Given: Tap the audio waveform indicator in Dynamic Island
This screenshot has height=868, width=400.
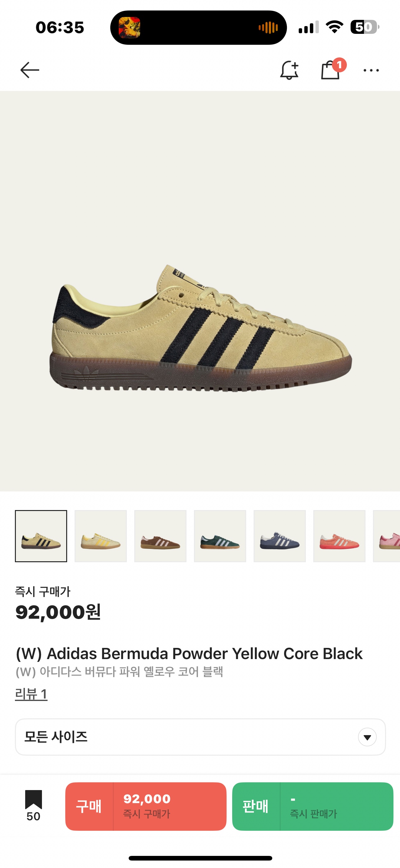Looking at the screenshot, I should (x=268, y=28).
